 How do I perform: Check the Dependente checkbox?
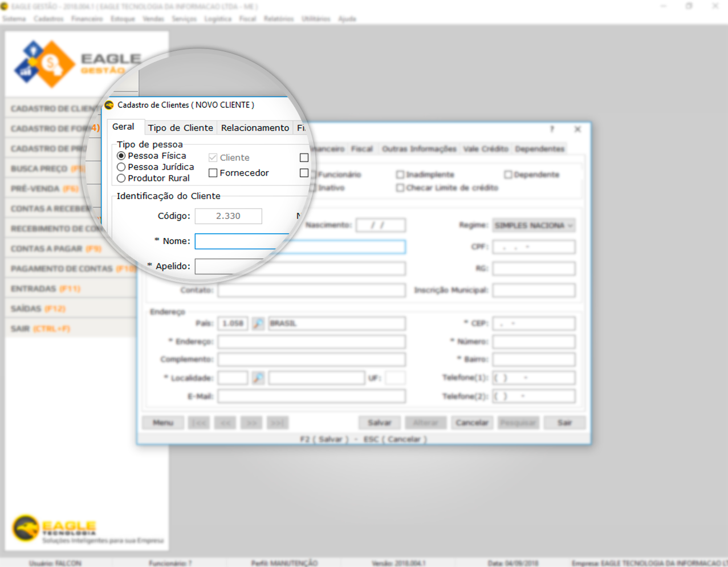click(x=508, y=175)
